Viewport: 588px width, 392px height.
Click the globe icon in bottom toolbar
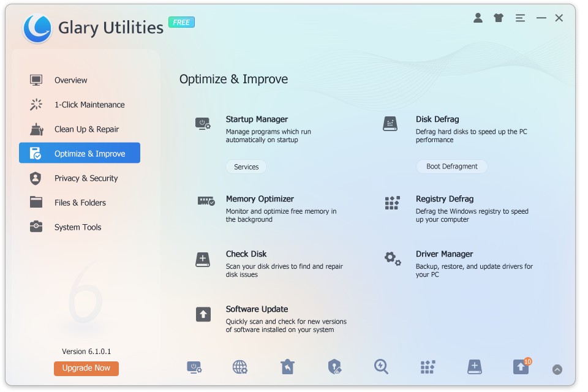pos(240,367)
